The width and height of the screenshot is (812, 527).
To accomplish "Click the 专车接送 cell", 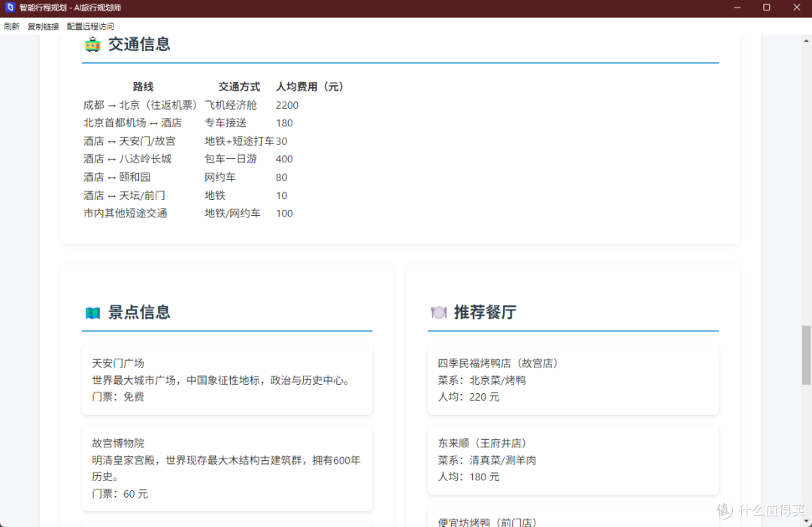I will click(226, 123).
